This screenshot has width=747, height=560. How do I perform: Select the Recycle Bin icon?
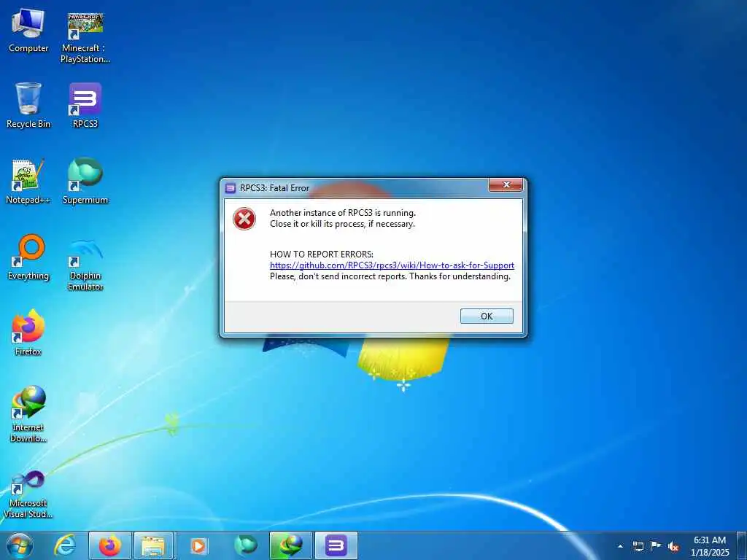tap(28, 105)
